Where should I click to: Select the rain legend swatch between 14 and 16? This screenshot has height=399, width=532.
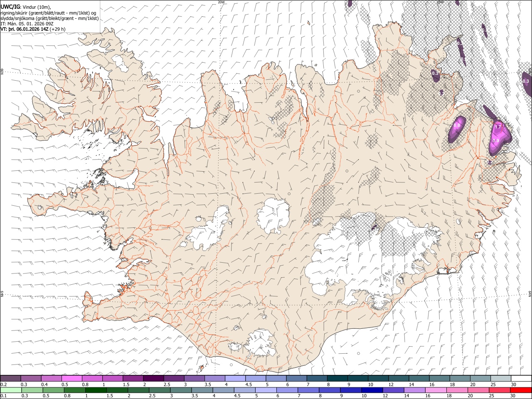point(414,390)
